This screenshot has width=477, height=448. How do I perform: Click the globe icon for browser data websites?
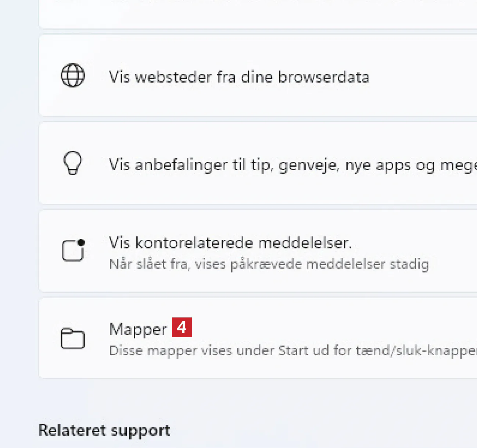73,75
